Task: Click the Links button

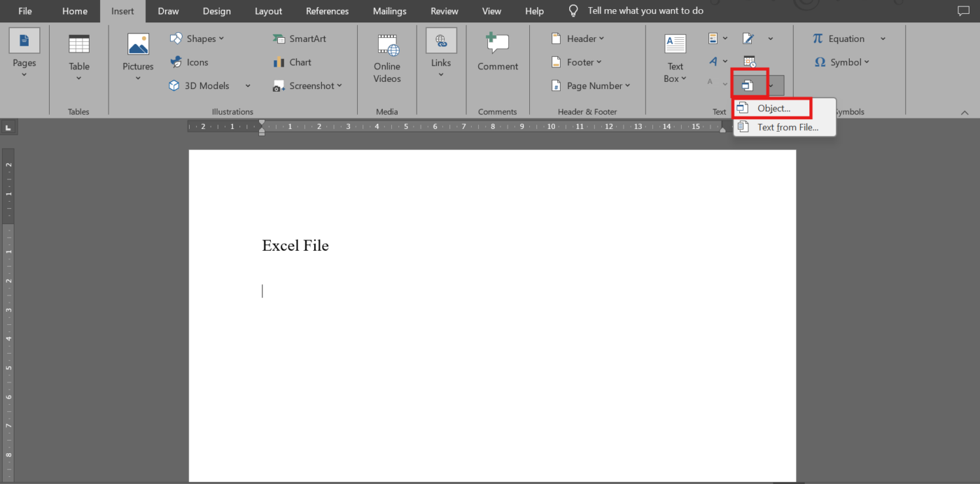Action: [441, 54]
